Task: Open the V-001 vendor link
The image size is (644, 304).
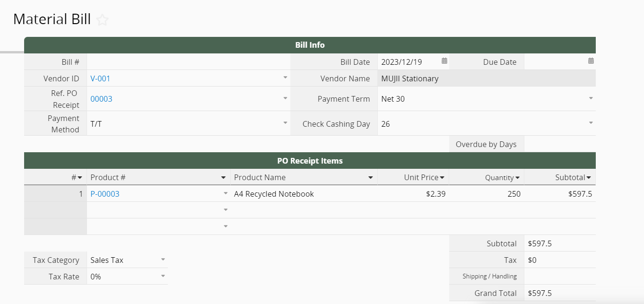Action: point(100,79)
